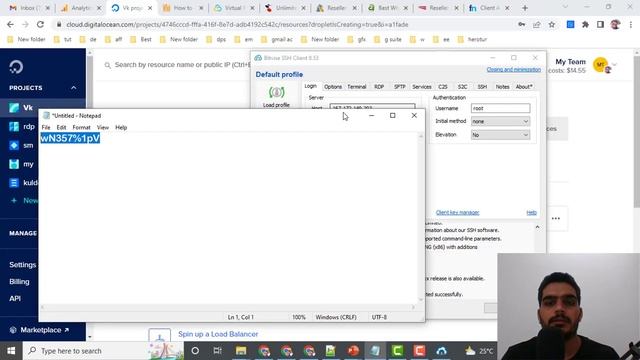
Task: Click the Notepad vertical scrollbar
Action: (x=421, y=218)
